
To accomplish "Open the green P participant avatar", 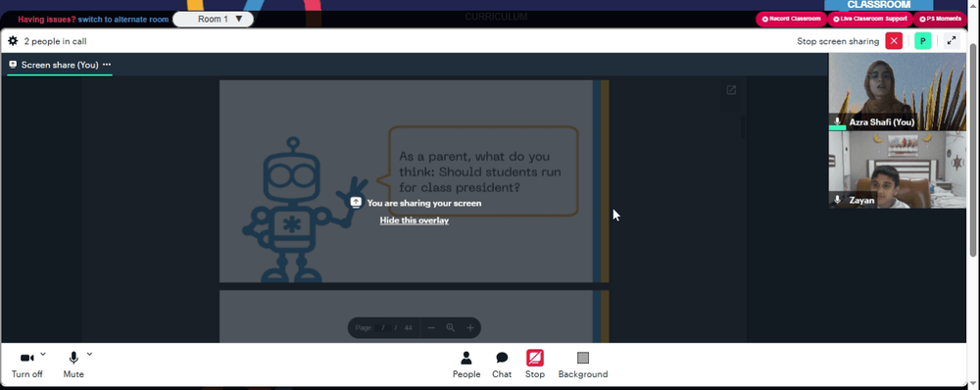I will (x=922, y=41).
